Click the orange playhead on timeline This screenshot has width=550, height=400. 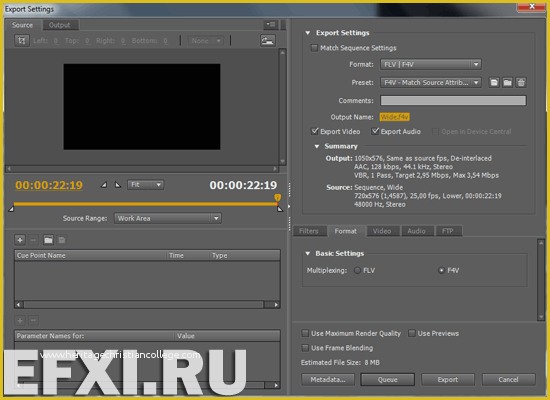277,198
